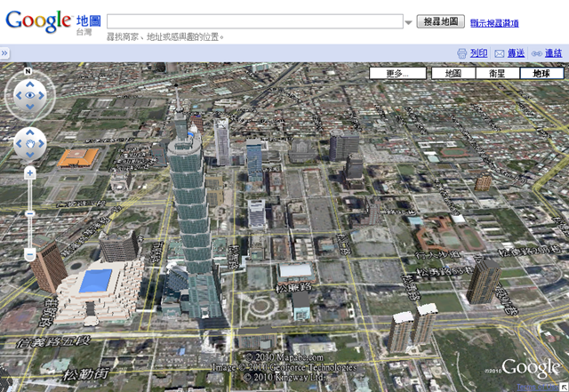Viewport: 569px width, 392px height.
Task: Expand the search box dropdown arrow
Action: pyautogui.click(x=409, y=22)
